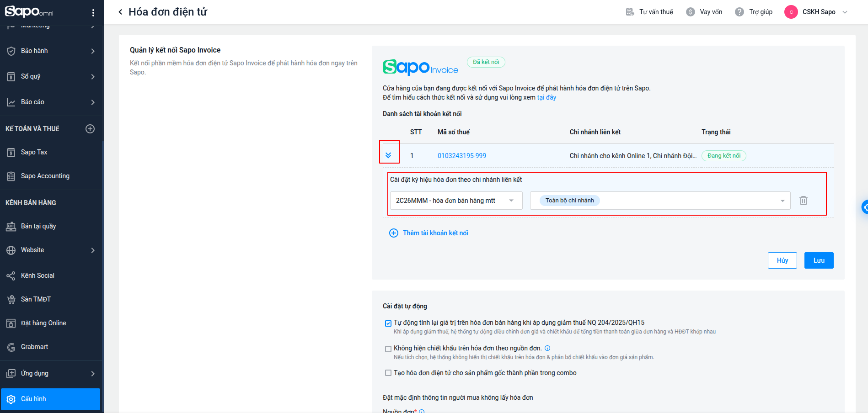Image resolution: width=868 pixels, height=413 pixels.
Task: Open Sàn TMĐT menu item
Action: (51, 299)
